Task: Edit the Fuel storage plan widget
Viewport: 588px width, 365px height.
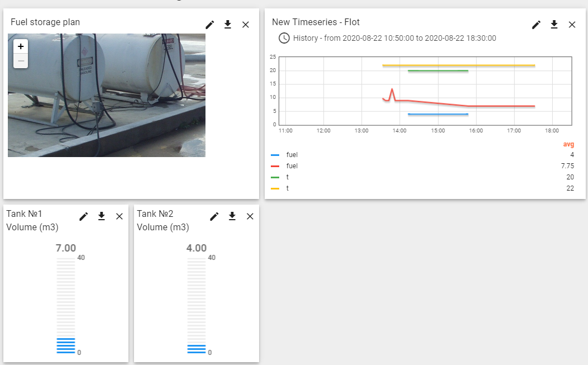Action: click(209, 25)
